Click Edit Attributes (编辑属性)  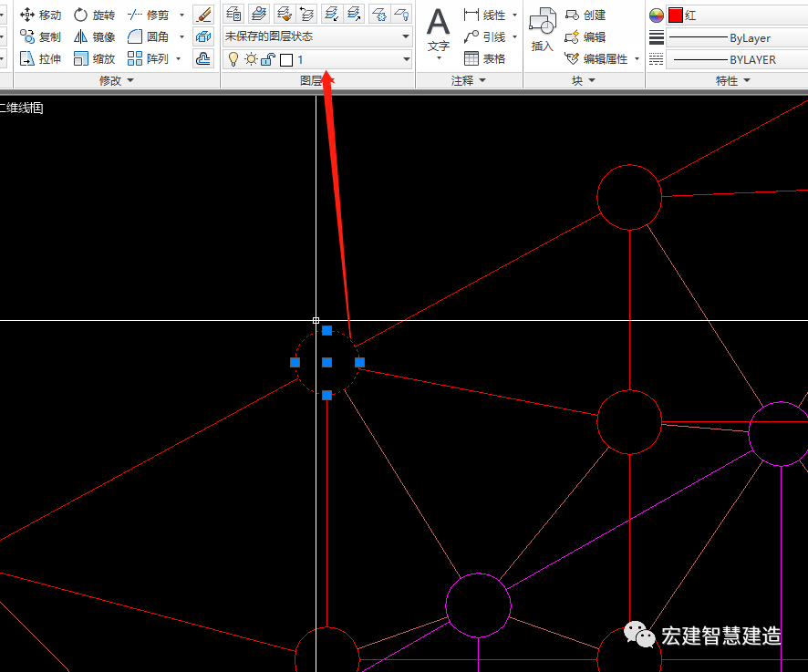(596, 58)
